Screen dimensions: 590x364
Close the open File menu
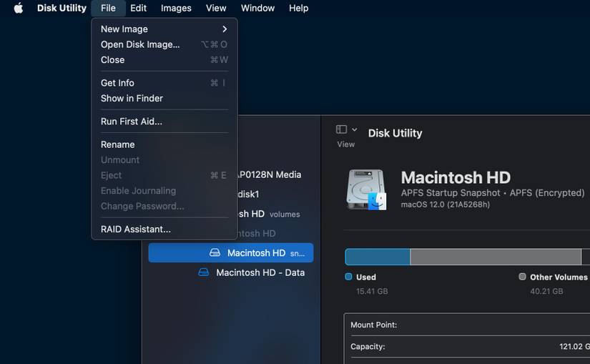click(108, 8)
